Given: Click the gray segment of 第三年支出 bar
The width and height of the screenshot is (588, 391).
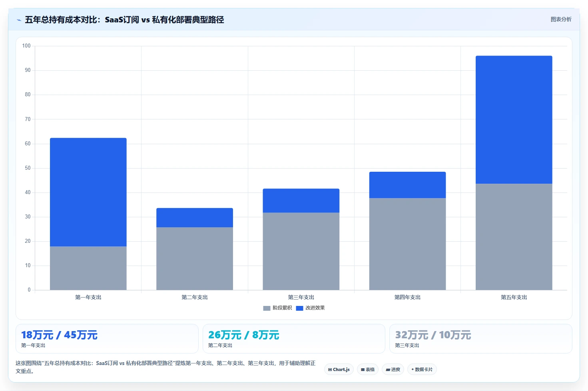Looking at the screenshot, I should (x=301, y=251).
